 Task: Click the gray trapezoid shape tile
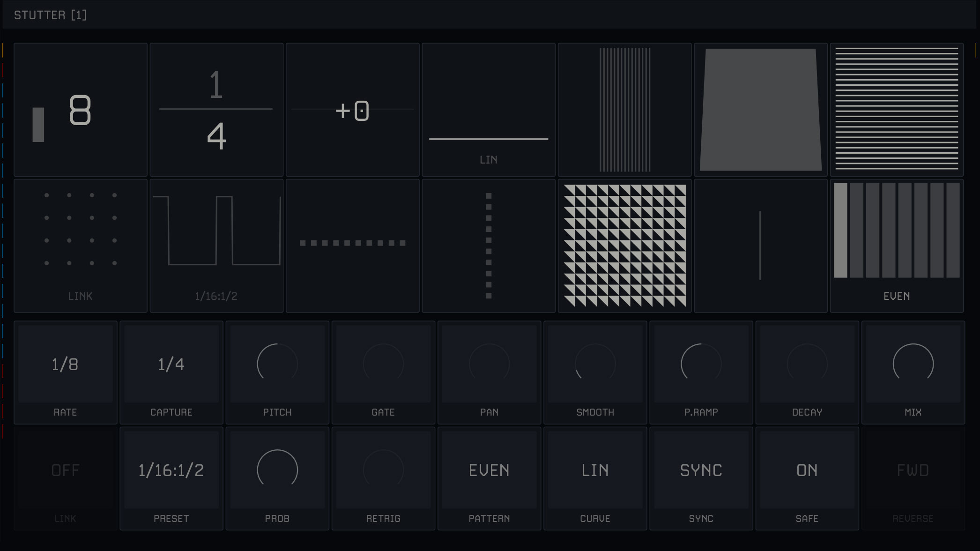click(760, 110)
